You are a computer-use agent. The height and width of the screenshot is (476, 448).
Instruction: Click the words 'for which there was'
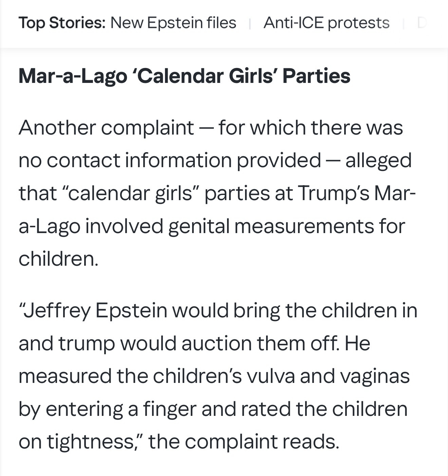(x=311, y=127)
